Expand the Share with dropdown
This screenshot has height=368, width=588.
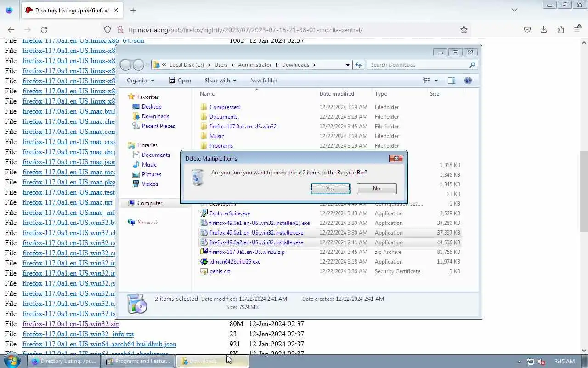[x=220, y=80]
